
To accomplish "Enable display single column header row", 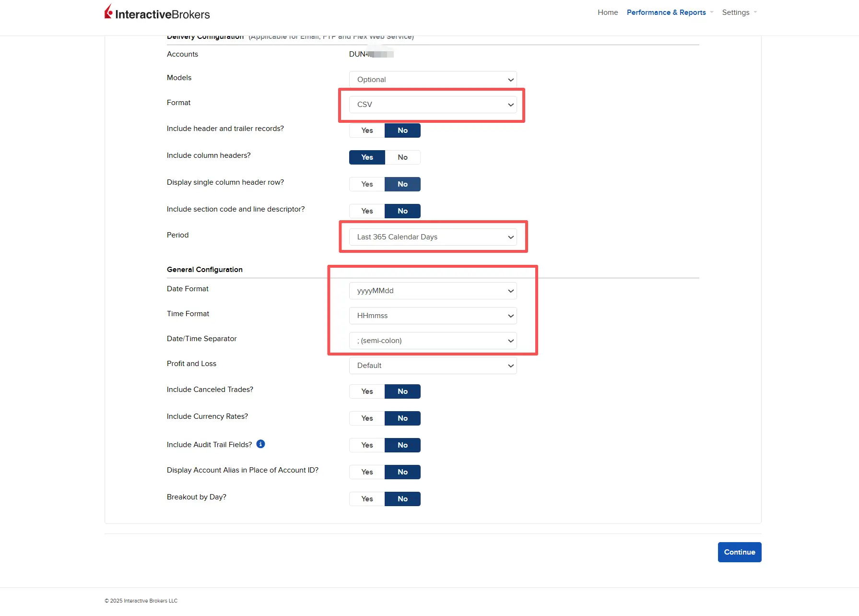I will [367, 184].
